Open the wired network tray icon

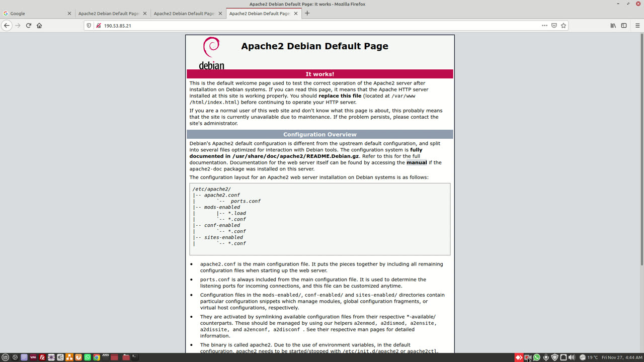point(563,357)
